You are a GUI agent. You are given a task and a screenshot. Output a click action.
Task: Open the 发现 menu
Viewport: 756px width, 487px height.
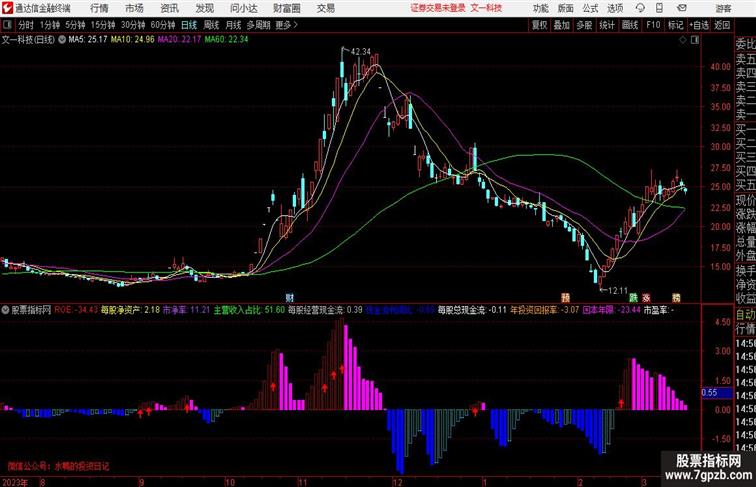[x=205, y=8]
